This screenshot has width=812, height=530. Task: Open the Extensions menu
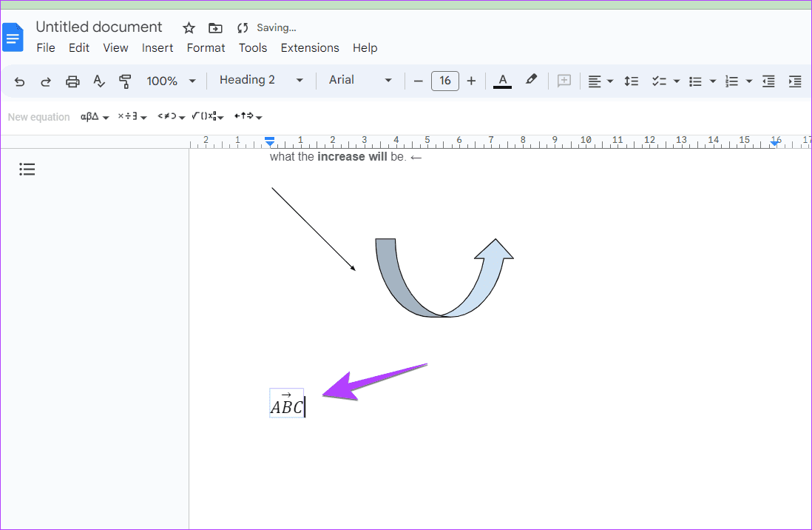[310, 47]
